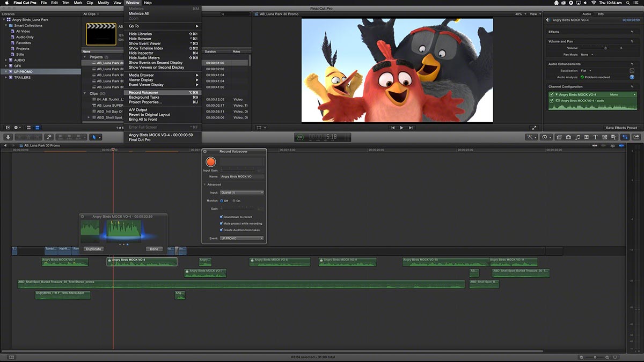Enter viewer full screen mode
Viewport: 644px width, 362px height.
534,128
